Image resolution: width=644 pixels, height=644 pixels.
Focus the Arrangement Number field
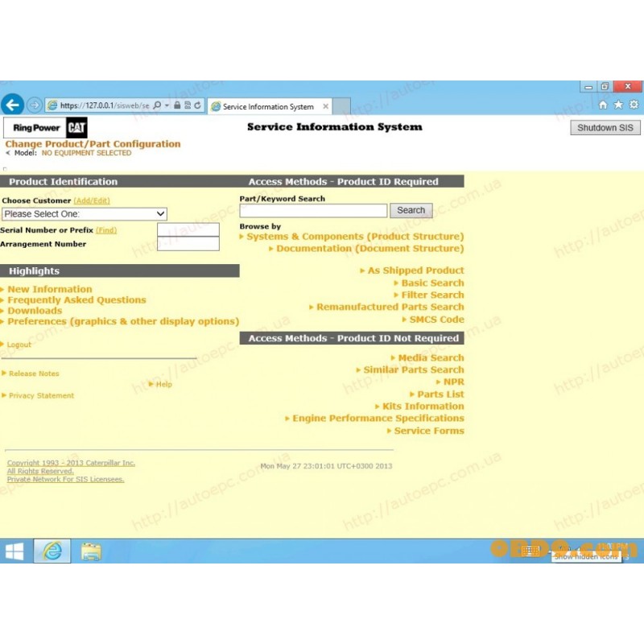coord(188,244)
